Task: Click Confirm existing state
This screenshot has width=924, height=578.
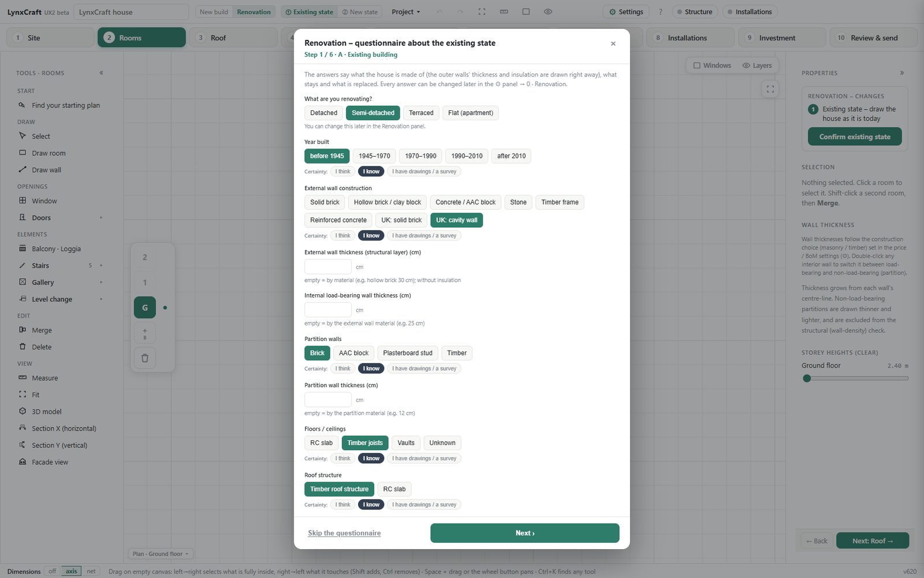Action: click(x=855, y=137)
